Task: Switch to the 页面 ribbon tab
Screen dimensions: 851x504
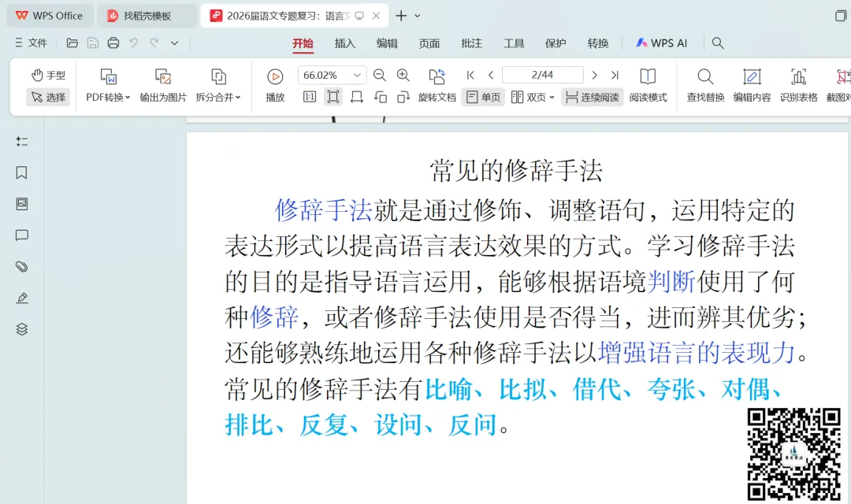Action: coord(429,43)
